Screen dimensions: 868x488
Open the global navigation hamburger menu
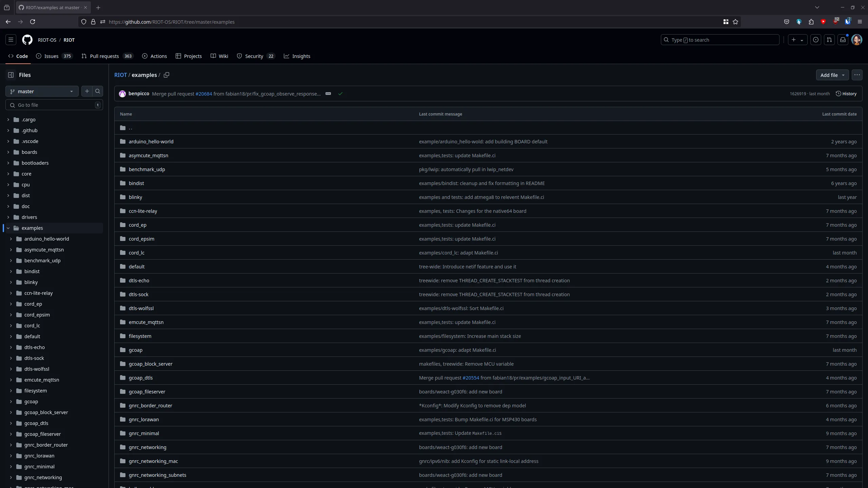point(11,40)
